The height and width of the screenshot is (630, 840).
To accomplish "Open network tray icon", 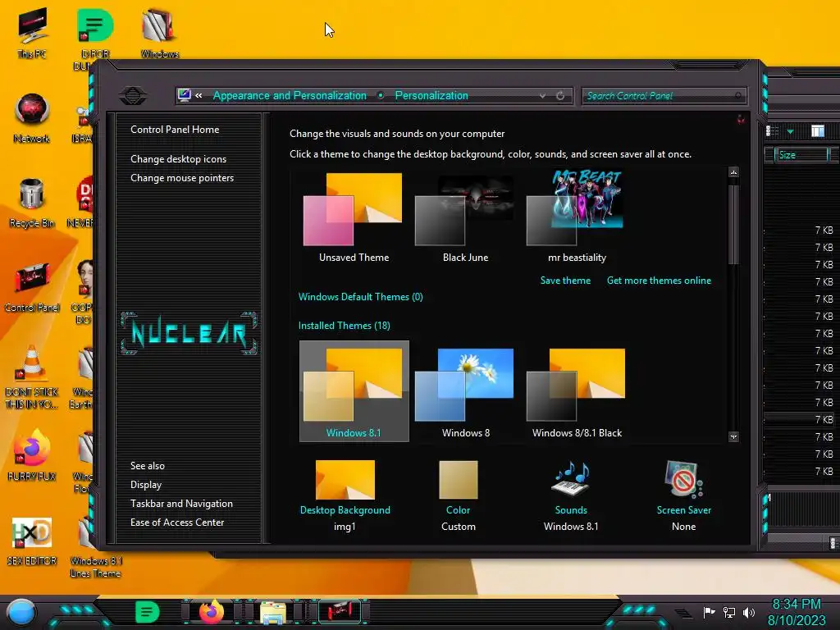I will 729,612.
